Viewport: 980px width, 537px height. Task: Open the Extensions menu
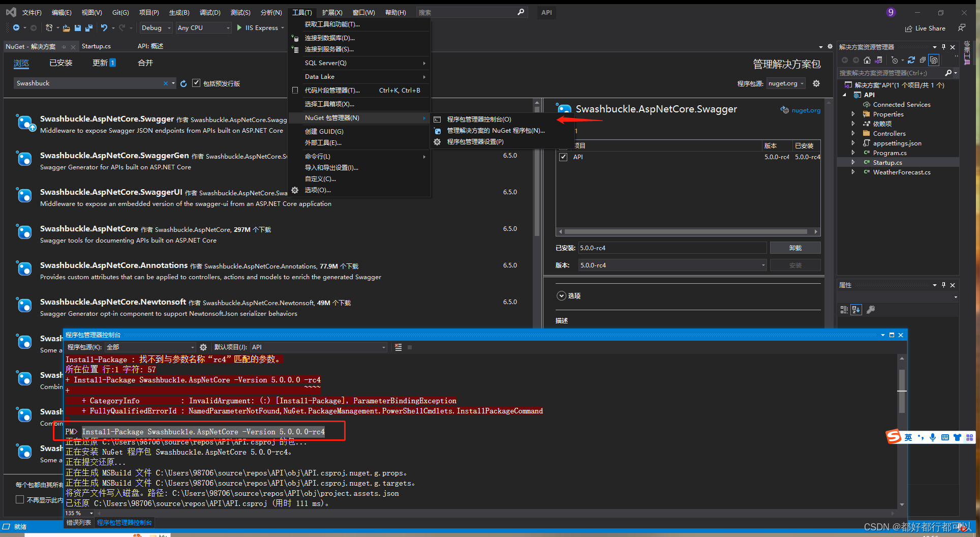click(x=332, y=12)
